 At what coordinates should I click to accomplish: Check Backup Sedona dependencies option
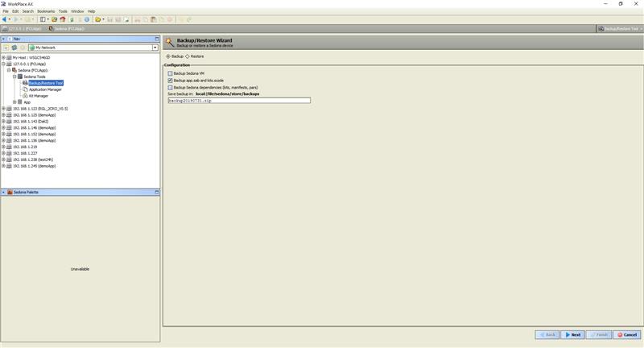[170, 87]
